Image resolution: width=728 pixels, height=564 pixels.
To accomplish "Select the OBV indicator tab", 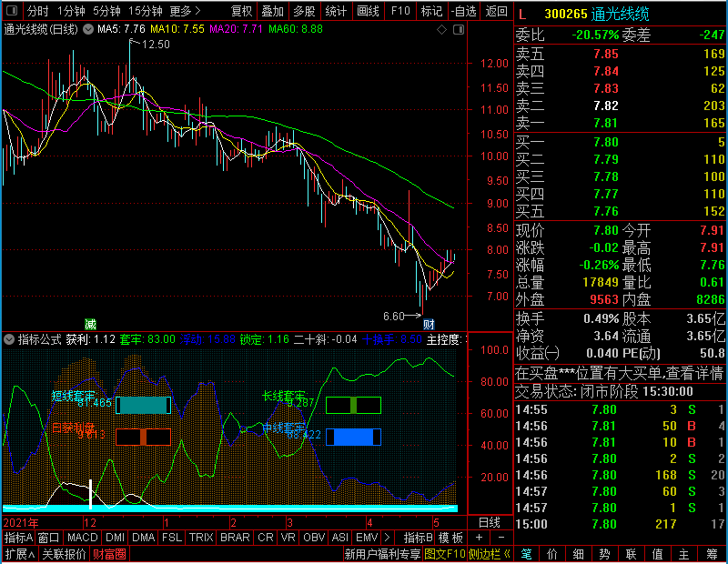I will click(x=314, y=538).
